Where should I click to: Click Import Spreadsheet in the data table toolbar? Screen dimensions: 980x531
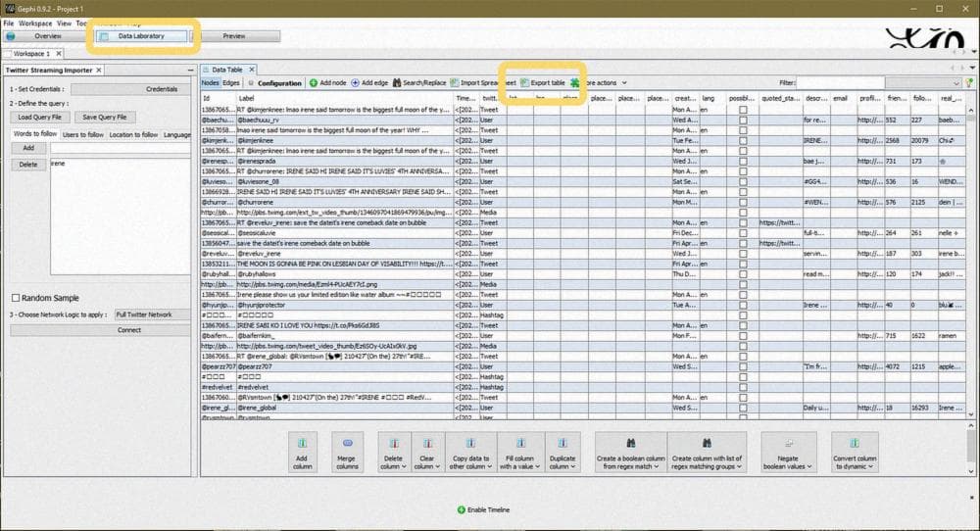click(x=482, y=82)
